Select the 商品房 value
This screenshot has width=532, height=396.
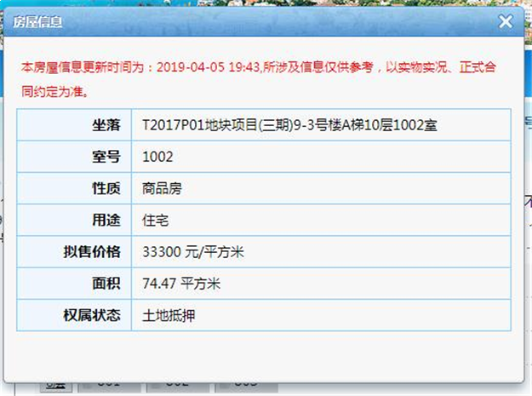pyautogui.click(x=163, y=189)
